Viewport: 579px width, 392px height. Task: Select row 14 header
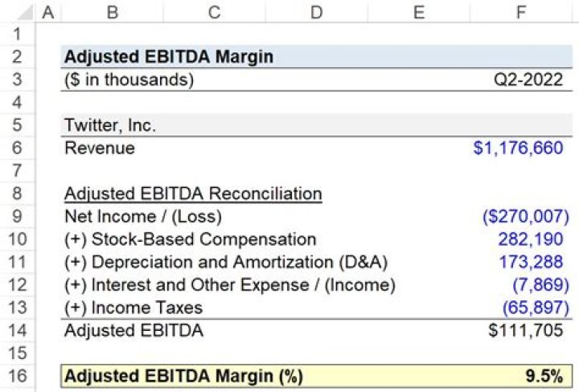[x=18, y=330]
